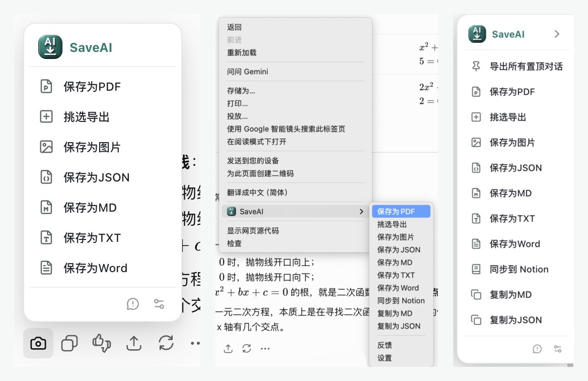588x381 pixels.
Task: Click the SaveAI logo in the left popup
Action: click(50, 47)
